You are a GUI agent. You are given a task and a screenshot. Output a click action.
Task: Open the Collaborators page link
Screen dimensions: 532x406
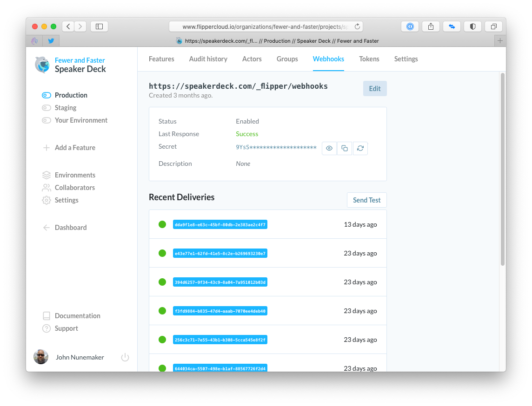click(75, 188)
